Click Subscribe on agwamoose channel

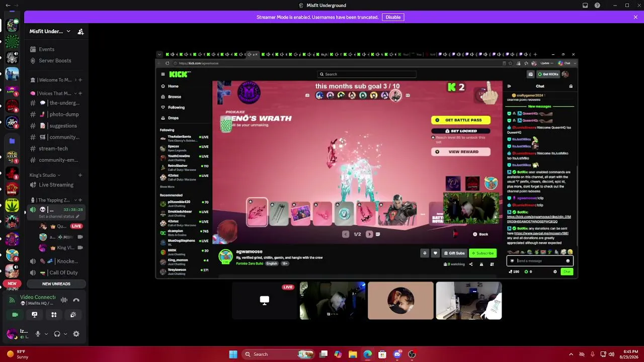483,253
